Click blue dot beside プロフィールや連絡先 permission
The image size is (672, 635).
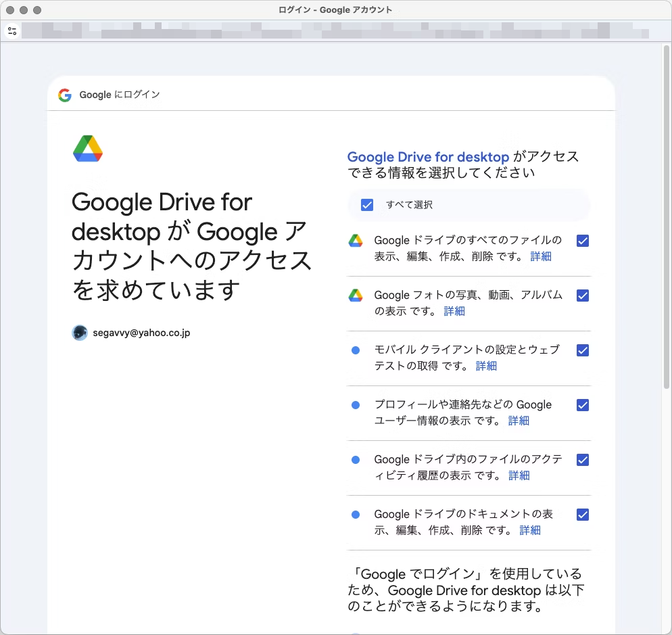coord(356,405)
